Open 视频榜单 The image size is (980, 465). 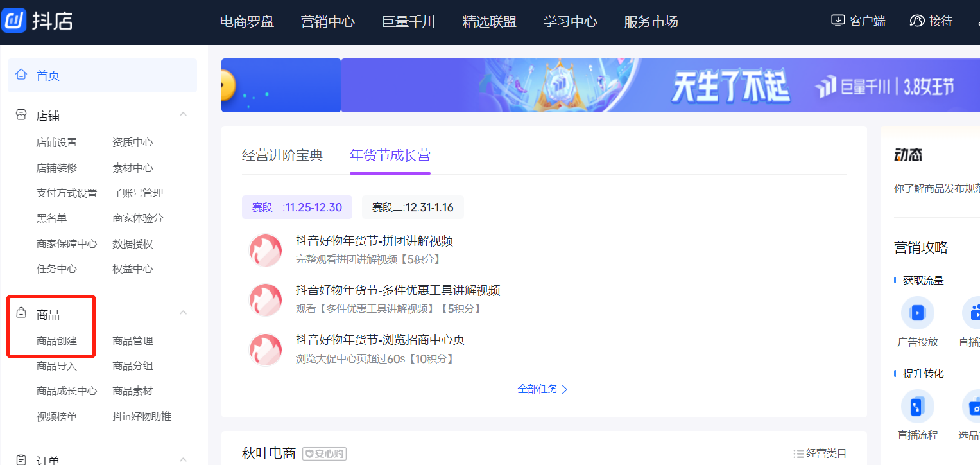pyautogui.click(x=56, y=416)
